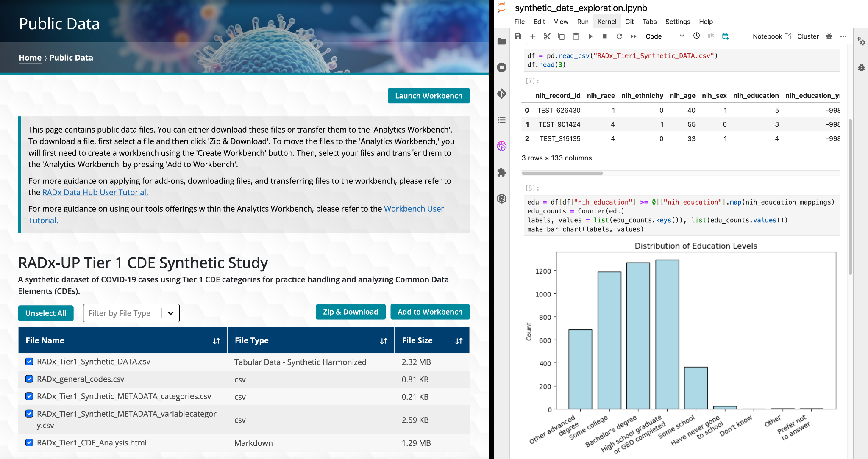Open the RADx Data Hub User Tutorial link
Image resolution: width=868 pixels, height=459 pixels.
pyautogui.click(x=95, y=192)
